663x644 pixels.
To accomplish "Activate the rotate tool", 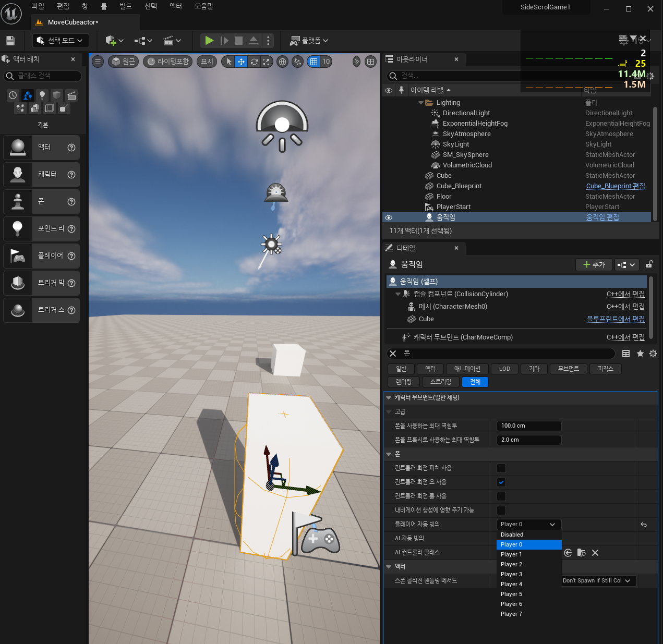I will (x=254, y=62).
